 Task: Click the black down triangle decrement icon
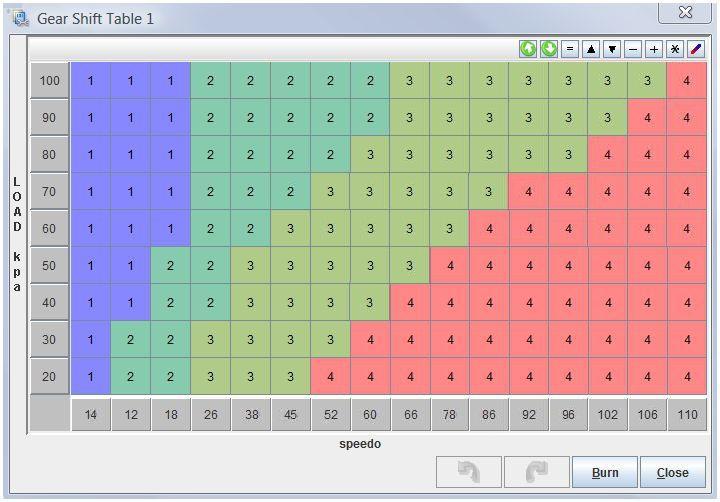pyautogui.click(x=612, y=49)
